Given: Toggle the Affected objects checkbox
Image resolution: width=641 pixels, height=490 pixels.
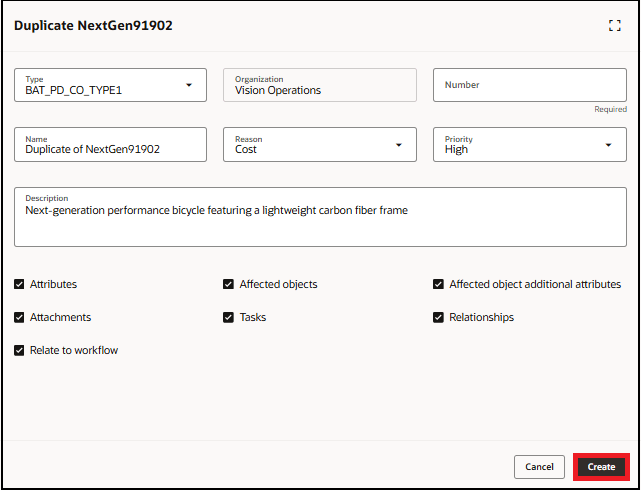Looking at the screenshot, I should tap(229, 284).
